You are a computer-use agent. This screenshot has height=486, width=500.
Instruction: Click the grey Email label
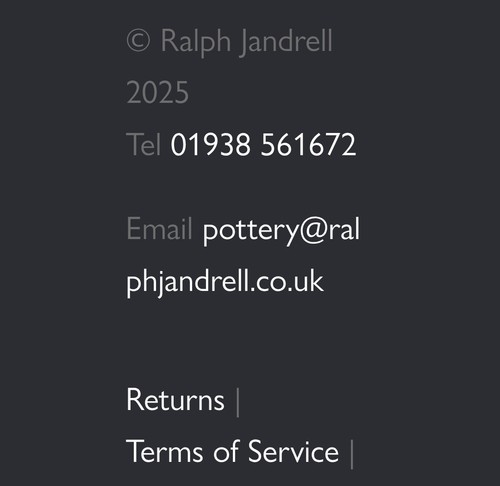(159, 228)
